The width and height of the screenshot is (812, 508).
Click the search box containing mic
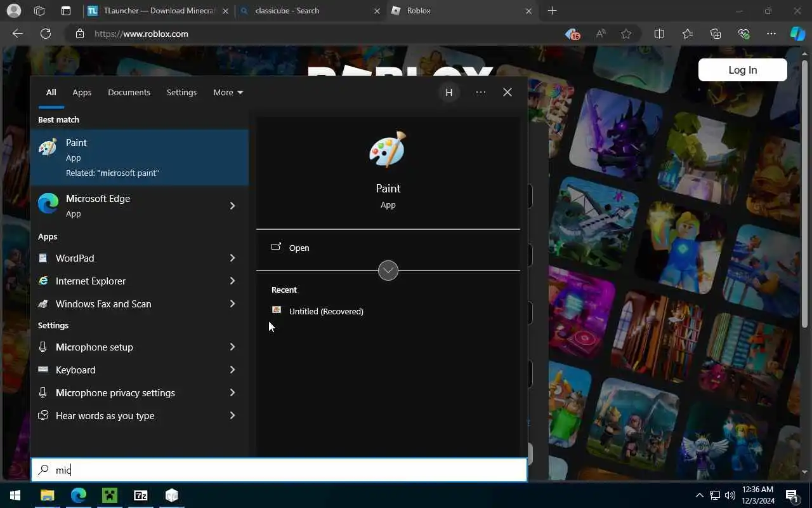click(x=279, y=470)
